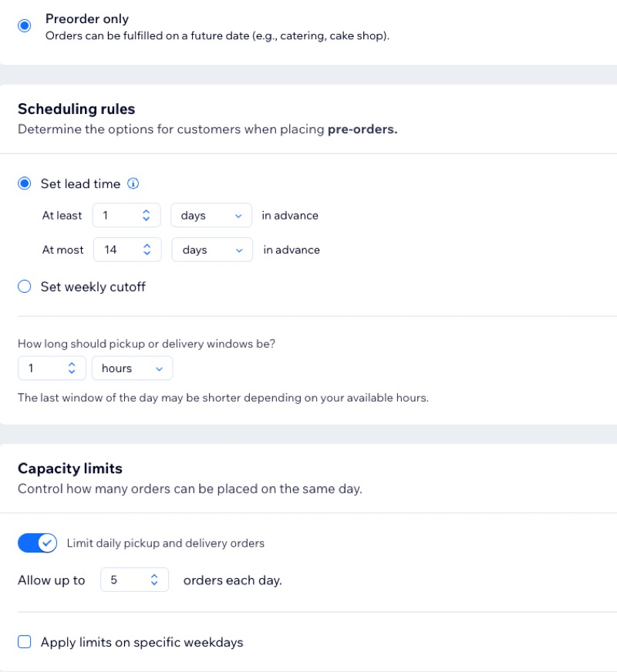Click the Allow up to orders field
617x672 pixels.
123,580
